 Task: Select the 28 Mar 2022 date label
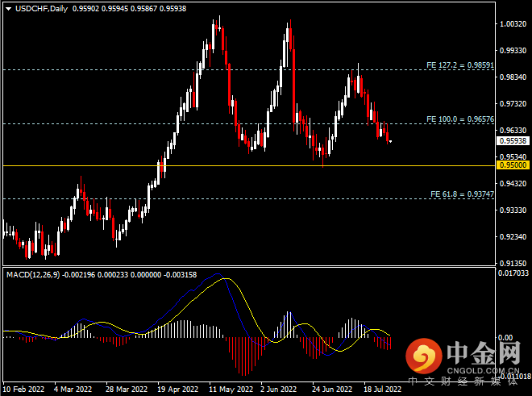127,389
